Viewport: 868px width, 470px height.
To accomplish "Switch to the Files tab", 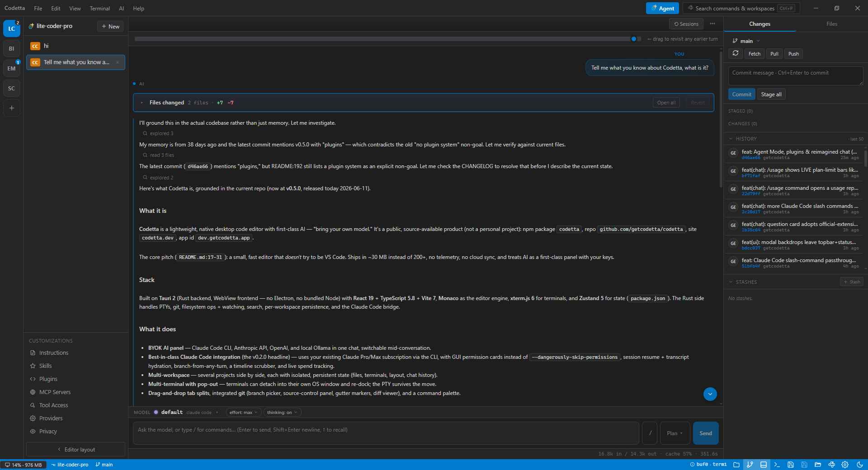I will tap(832, 24).
